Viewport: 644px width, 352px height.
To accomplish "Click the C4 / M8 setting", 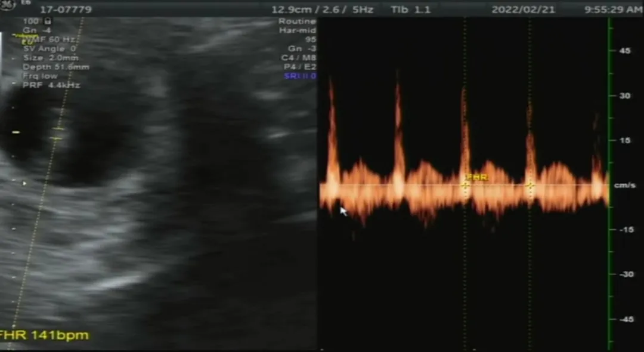I will (x=299, y=57).
